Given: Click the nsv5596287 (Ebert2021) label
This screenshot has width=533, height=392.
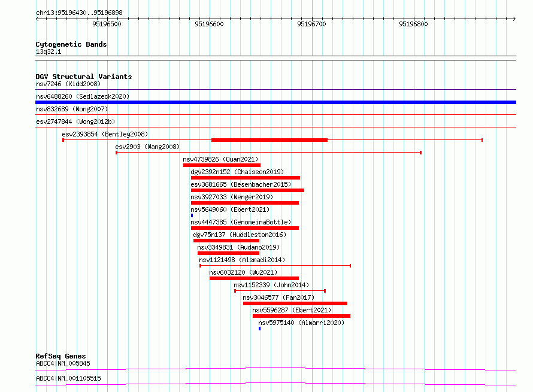Looking at the screenshot, I should [292, 310].
